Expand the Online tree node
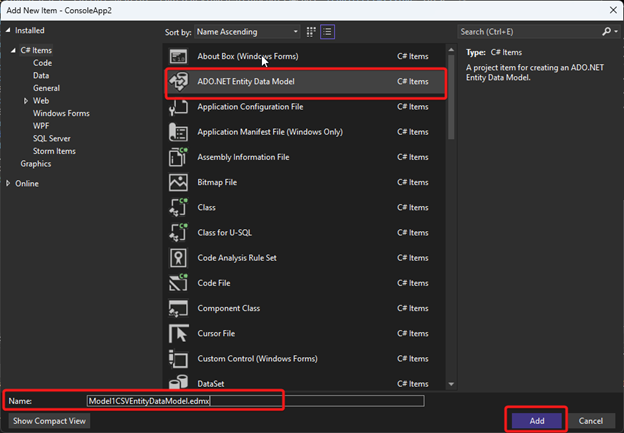Image resolution: width=624 pixels, height=433 pixels. point(9,183)
